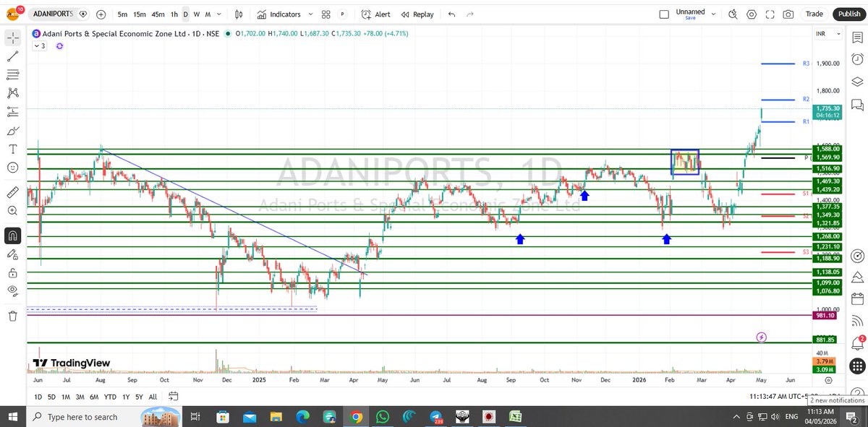Expand more timeframe intervals dropdown

pyautogui.click(x=220, y=14)
